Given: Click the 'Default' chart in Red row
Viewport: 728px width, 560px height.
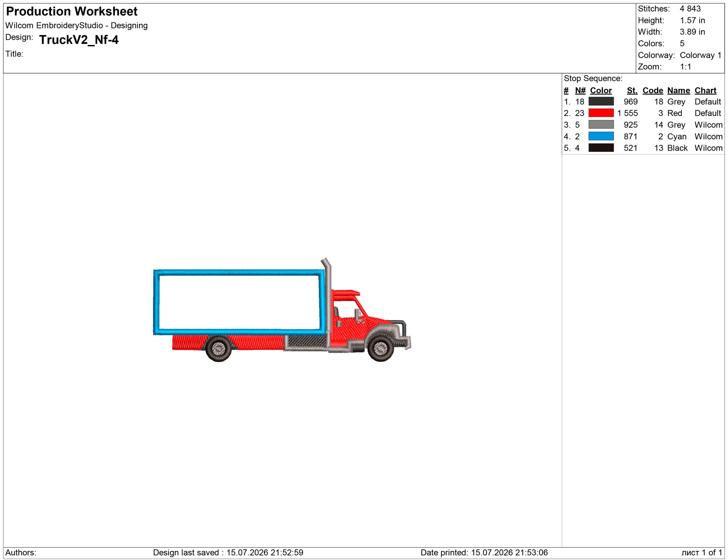Looking at the screenshot, I should 708,113.
